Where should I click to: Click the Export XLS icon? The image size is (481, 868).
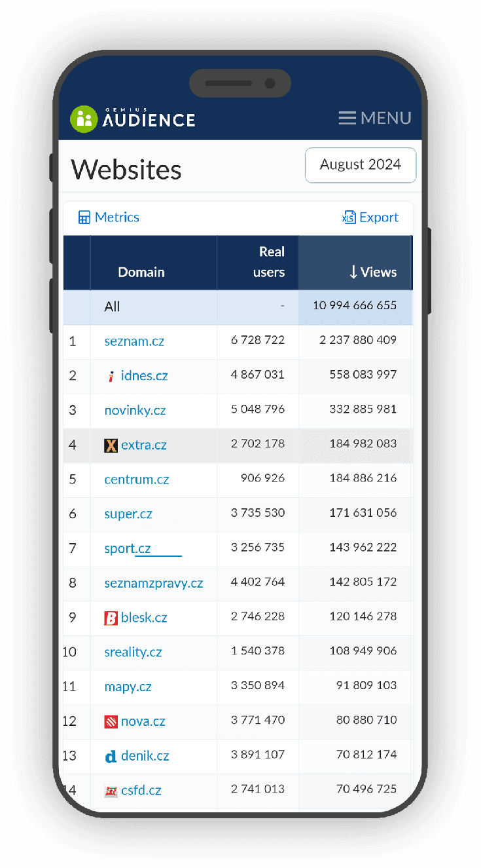point(349,217)
